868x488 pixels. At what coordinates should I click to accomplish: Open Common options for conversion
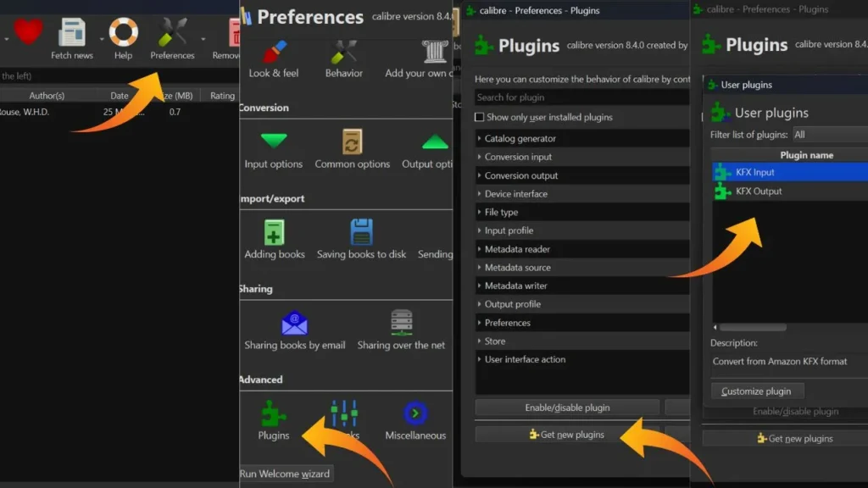pos(352,149)
